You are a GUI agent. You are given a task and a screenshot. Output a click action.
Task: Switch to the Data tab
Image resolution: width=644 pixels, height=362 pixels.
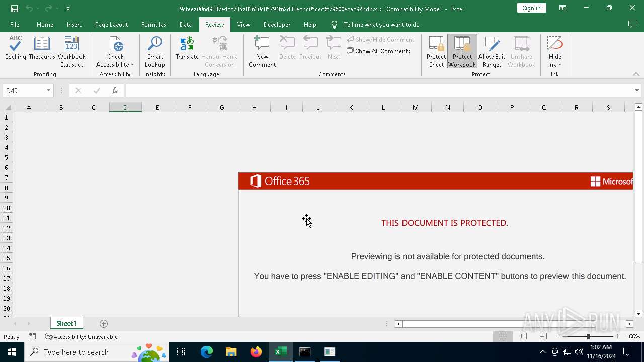pos(185,25)
